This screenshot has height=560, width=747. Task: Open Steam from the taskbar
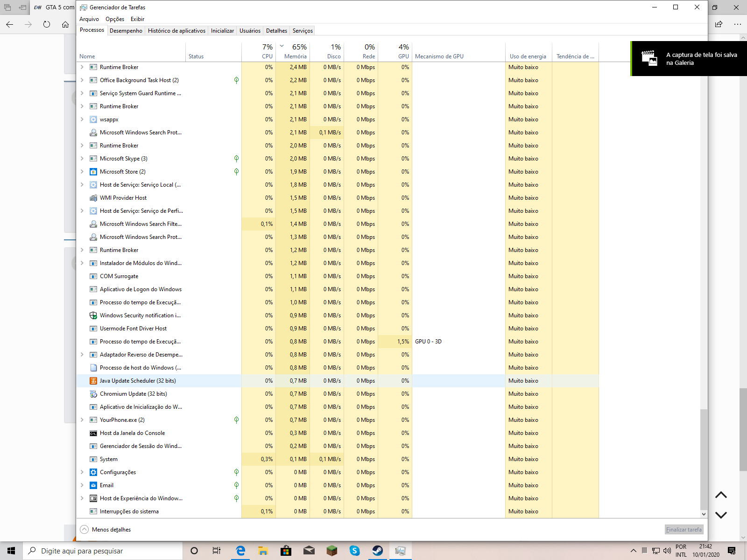(378, 551)
